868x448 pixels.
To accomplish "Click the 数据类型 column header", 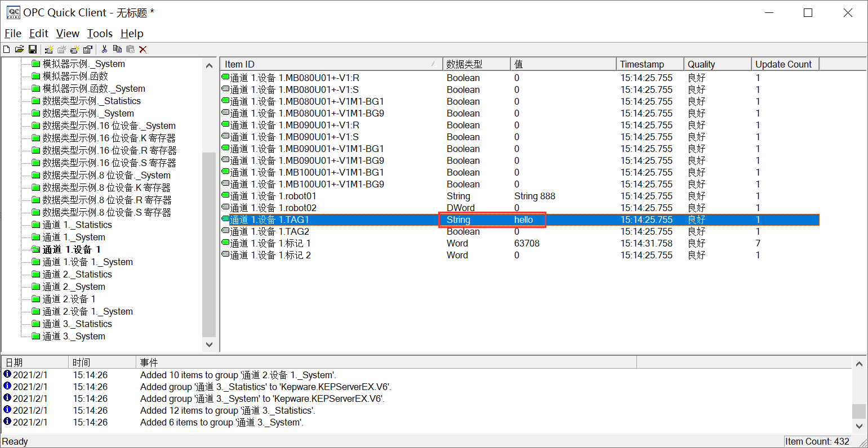I will click(x=477, y=64).
